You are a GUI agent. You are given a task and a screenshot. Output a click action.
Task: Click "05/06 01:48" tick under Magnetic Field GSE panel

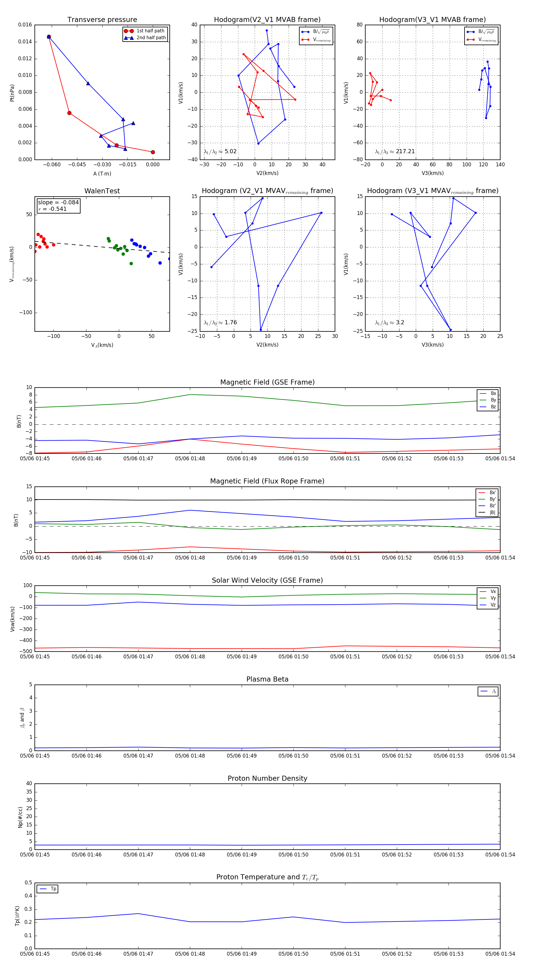190,459
